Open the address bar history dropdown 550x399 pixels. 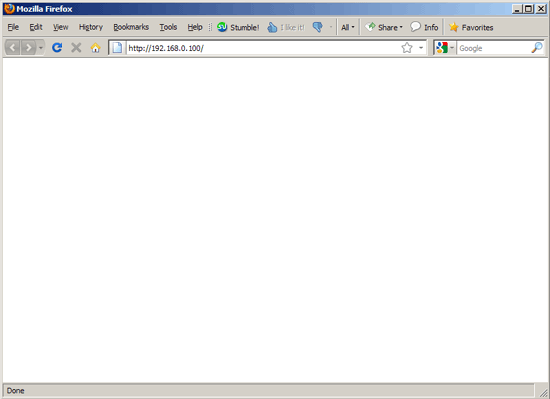[x=421, y=48]
